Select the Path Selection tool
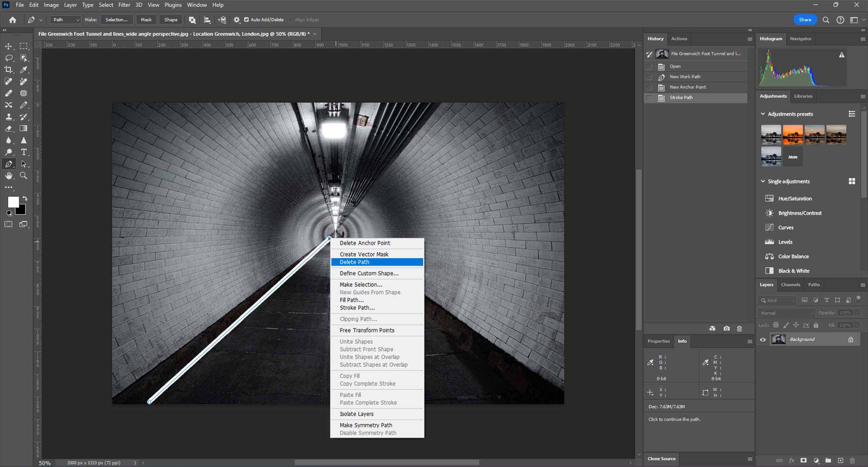This screenshot has height=467, width=868. tap(24, 164)
